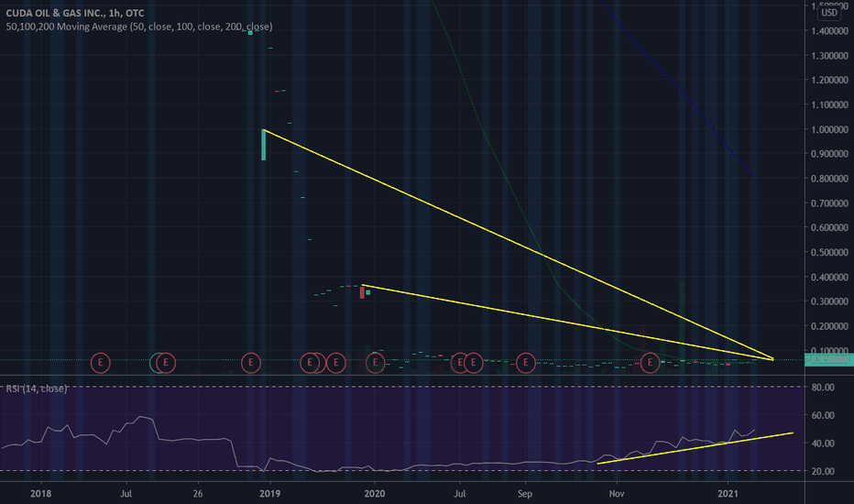The height and width of the screenshot is (504, 854).
Task: Click the 40.00 RSI axis label
Action: tap(823, 444)
